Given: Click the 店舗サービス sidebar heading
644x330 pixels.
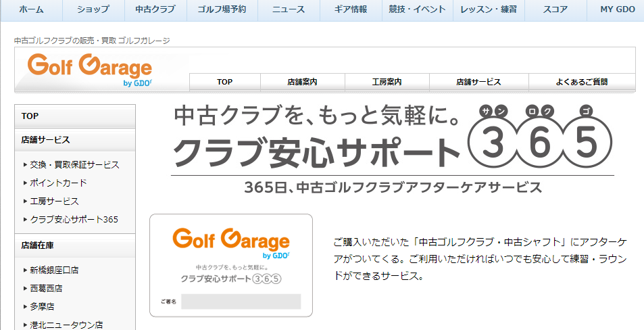Looking at the screenshot, I should point(75,140).
